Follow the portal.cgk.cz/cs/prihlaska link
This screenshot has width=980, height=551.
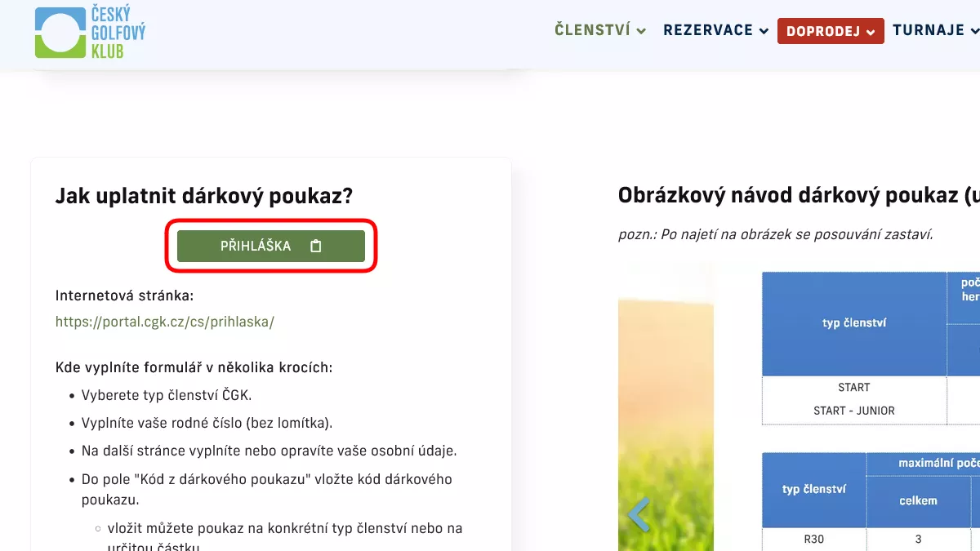click(x=164, y=322)
